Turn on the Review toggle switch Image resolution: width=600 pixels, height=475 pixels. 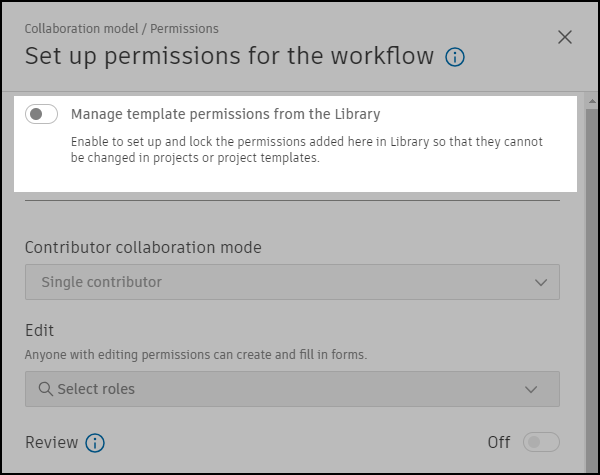541,442
